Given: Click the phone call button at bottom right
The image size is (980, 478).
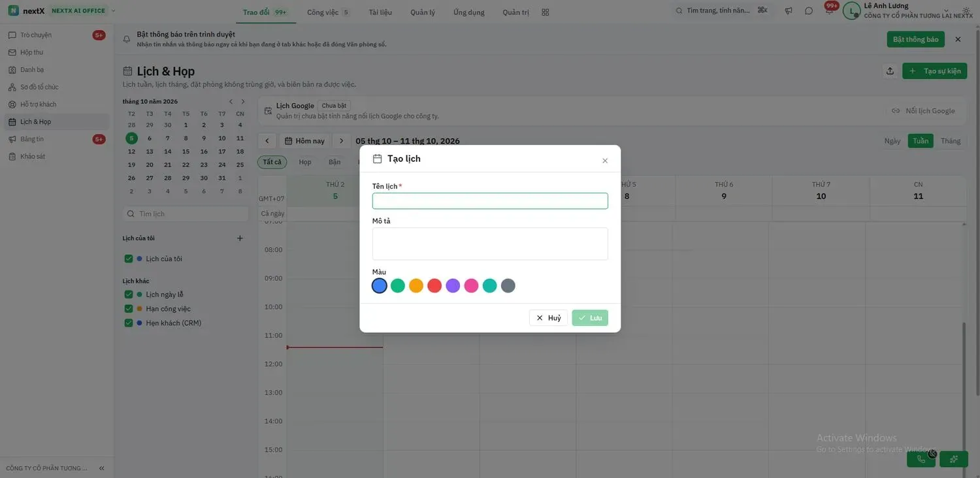Looking at the screenshot, I should click(921, 459).
